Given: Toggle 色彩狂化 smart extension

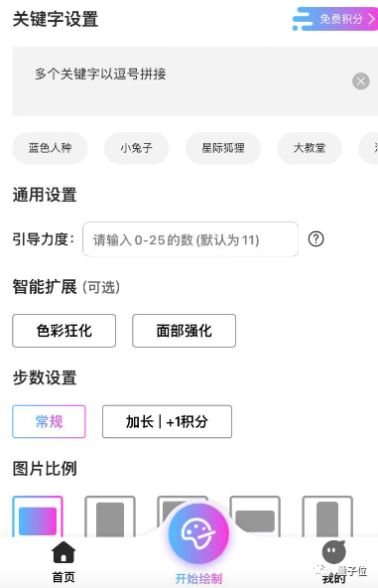Looking at the screenshot, I should pyautogui.click(x=64, y=331).
